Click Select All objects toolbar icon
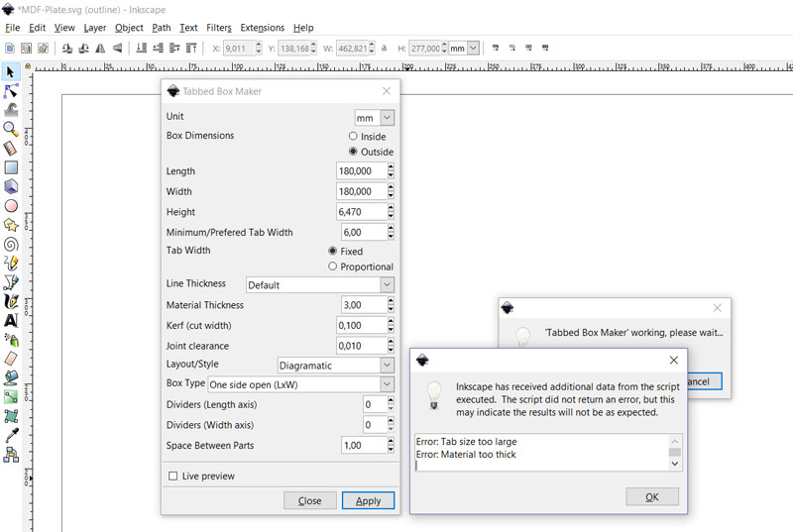793x532 pixels. (10, 48)
